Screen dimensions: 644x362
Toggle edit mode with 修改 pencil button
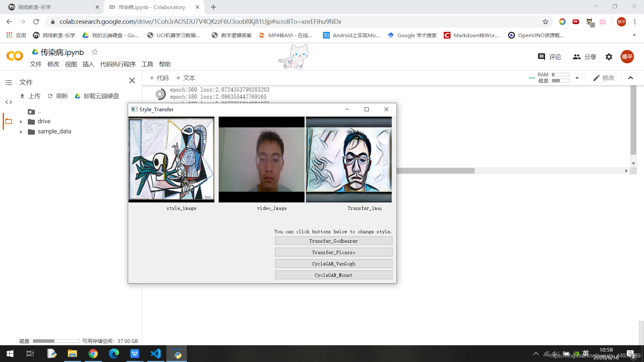point(603,78)
